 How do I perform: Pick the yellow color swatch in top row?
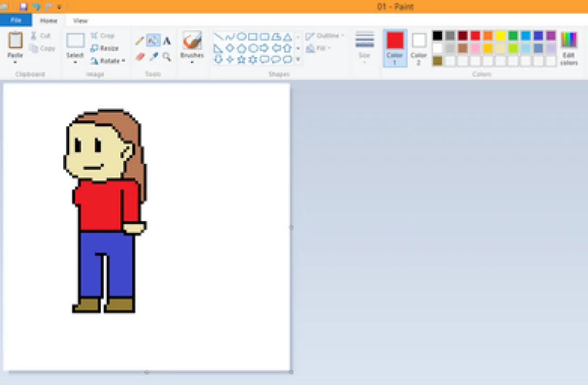pos(500,35)
